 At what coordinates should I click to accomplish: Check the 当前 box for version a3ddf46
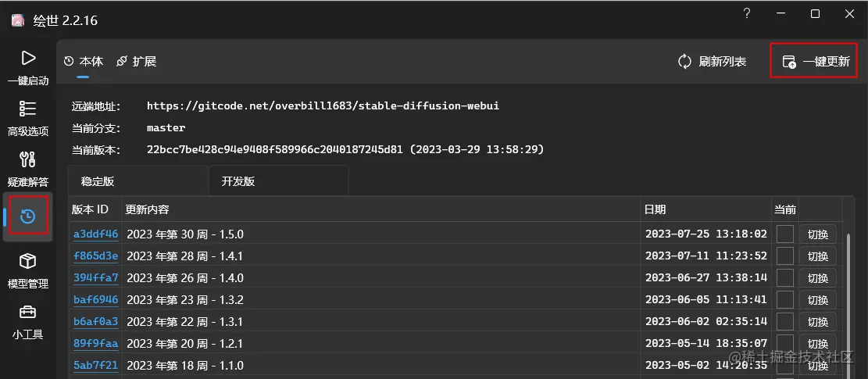pyautogui.click(x=785, y=234)
